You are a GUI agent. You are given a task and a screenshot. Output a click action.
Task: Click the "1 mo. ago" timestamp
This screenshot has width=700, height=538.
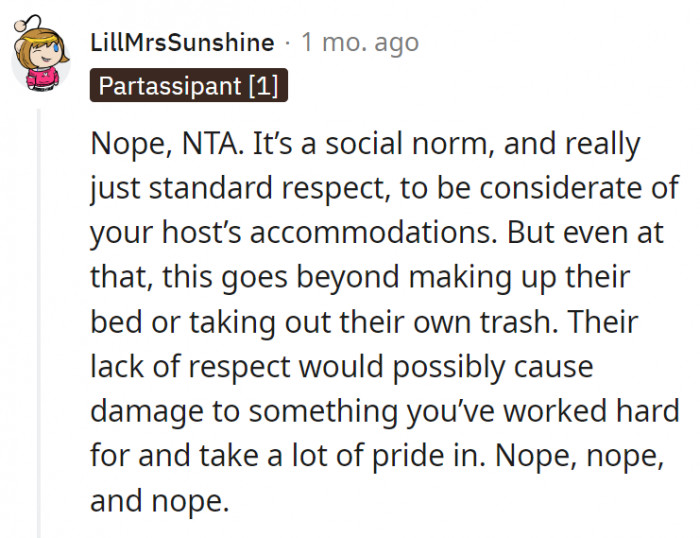pyautogui.click(x=360, y=43)
